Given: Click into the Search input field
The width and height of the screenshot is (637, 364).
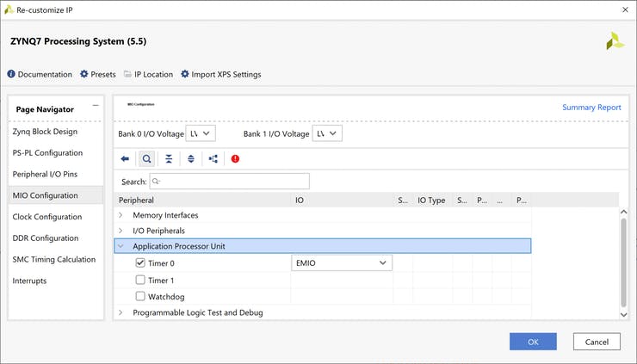Looking at the screenshot, I should click(x=229, y=182).
